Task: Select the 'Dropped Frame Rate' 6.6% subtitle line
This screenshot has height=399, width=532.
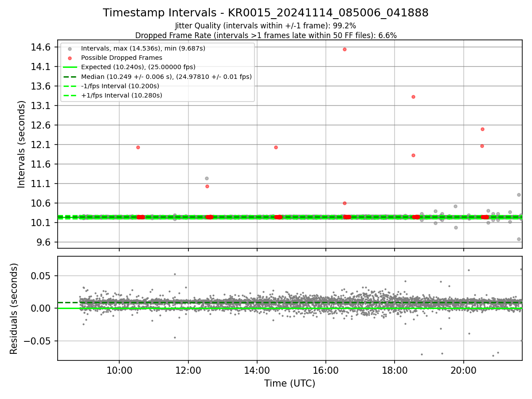Action: coord(266,35)
